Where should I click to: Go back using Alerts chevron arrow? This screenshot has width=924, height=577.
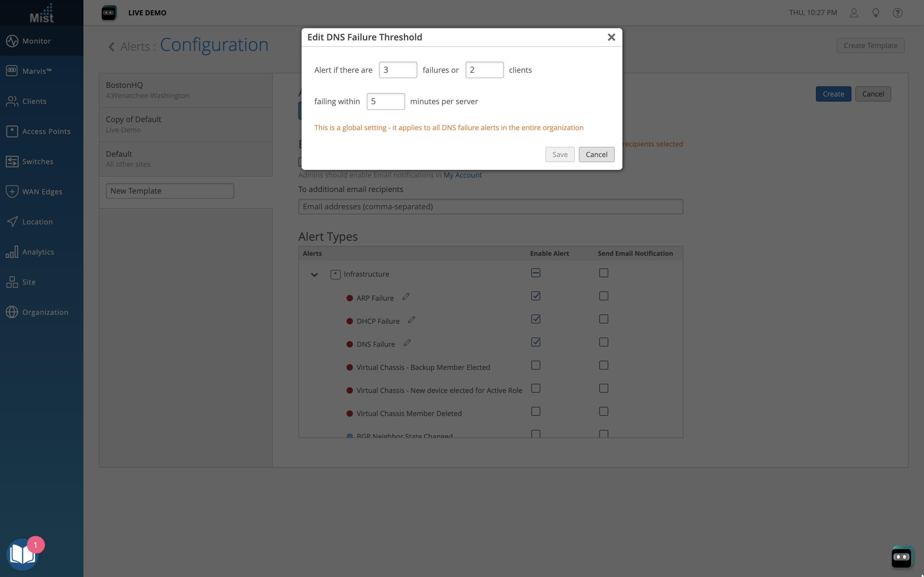pyautogui.click(x=111, y=46)
